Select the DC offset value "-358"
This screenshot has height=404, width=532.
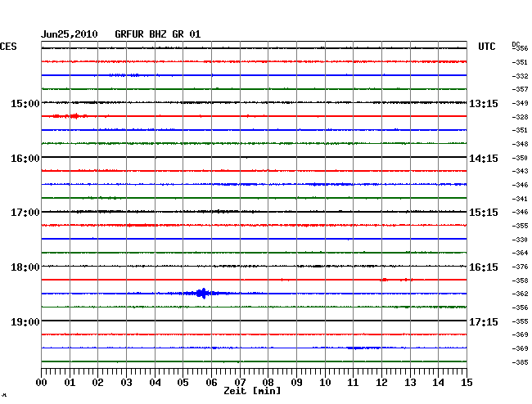click(520, 281)
